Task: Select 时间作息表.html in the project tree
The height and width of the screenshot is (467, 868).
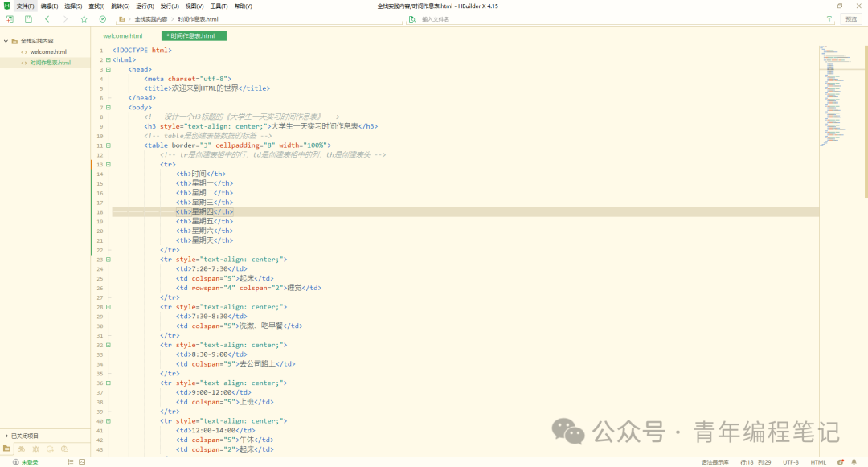Action: (51, 63)
